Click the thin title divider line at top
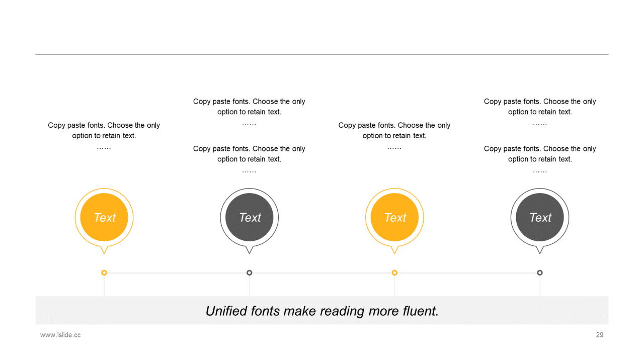This screenshot has width=644, height=362. [x=322, y=54]
